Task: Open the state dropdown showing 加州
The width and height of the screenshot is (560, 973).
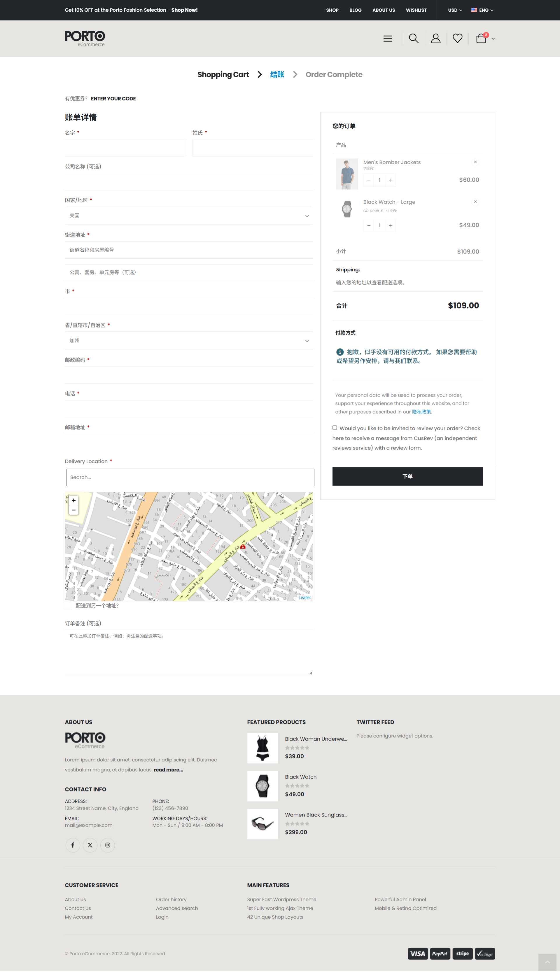Action: pyautogui.click(x=188, y=341)
